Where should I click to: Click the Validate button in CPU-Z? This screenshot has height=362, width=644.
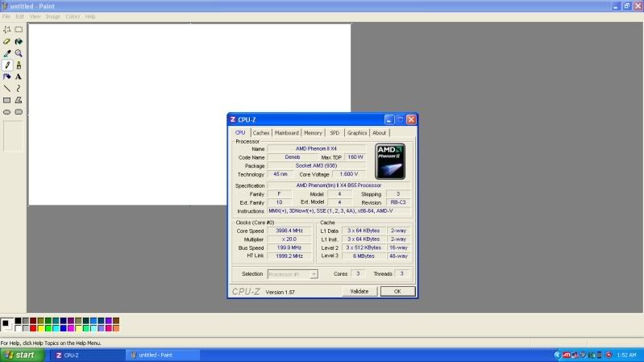[359, 291]
